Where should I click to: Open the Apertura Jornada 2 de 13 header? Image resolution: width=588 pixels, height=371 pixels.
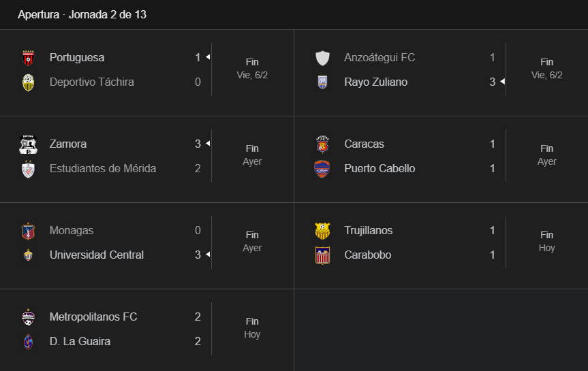(x=82, y=14)
